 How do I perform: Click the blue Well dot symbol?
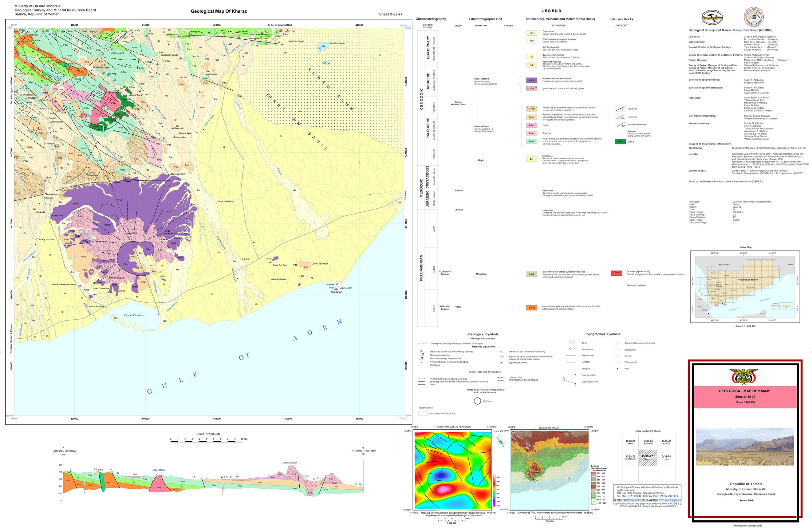click(618, 369)
